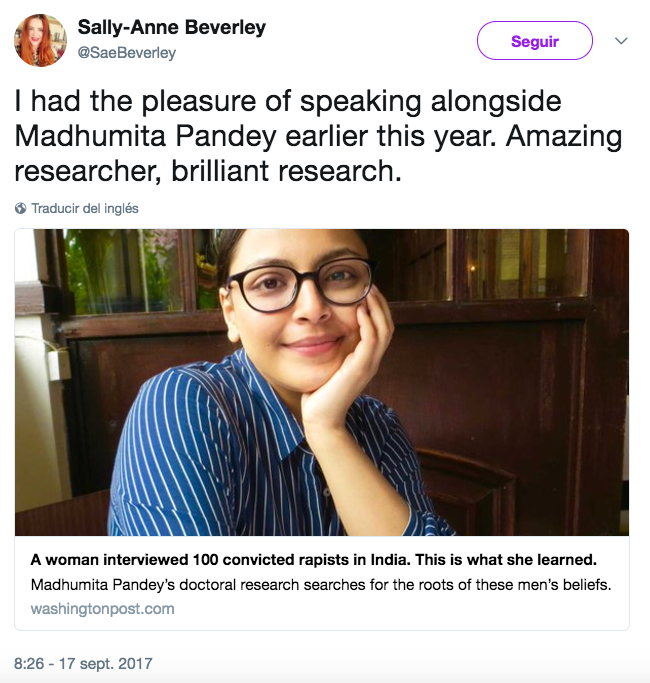Screen dimensions: 650x683
Task: Click the time 8:26 in the timestamp
Action: click(32, 663)
